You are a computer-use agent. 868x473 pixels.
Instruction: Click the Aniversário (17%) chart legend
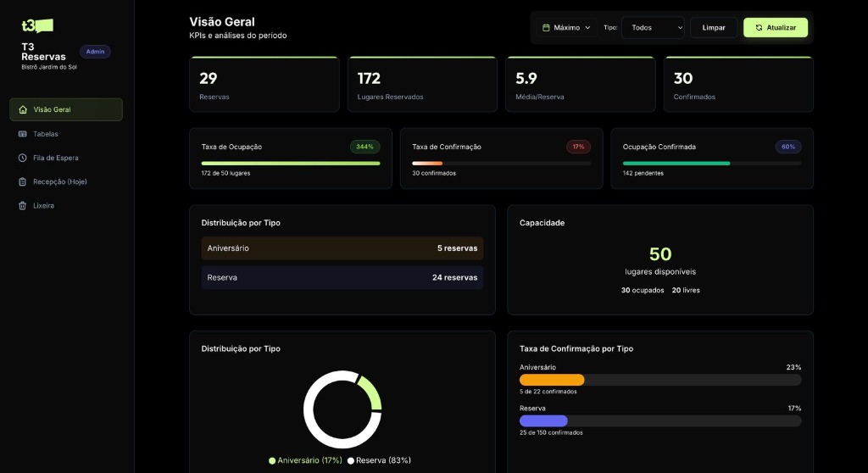[305, 460]
